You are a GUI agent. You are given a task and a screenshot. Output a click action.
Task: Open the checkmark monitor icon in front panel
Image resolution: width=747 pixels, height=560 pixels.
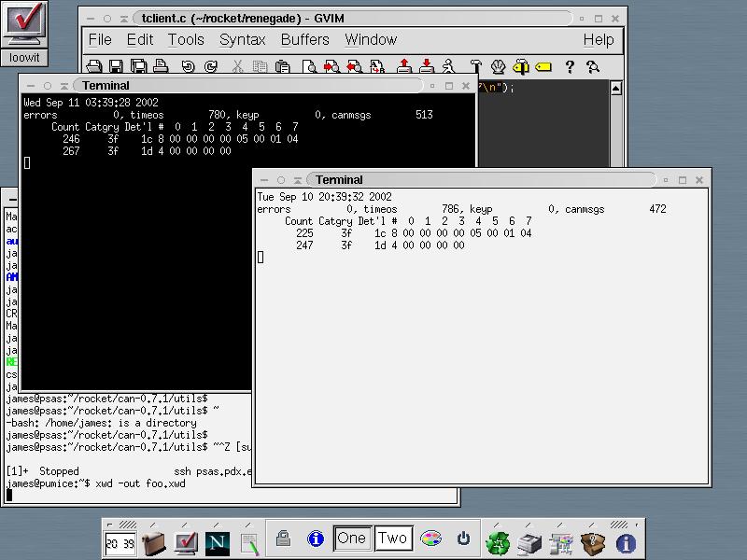click(x=186, y=543)
